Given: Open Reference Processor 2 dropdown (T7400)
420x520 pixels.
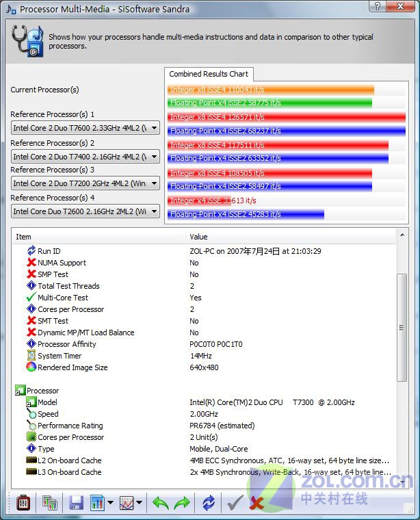Looking at the screenshot, I should (x=86, y=157).
